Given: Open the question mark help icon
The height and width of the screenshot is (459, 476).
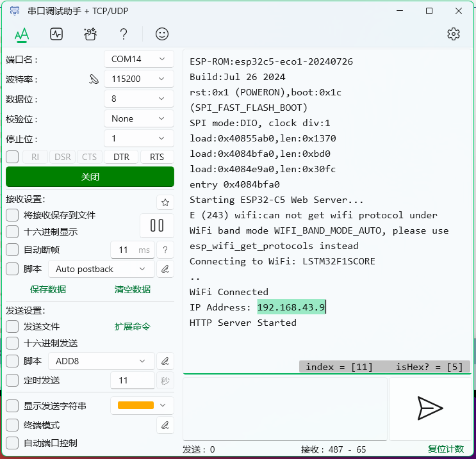Looking at the screenshot, I should [x=124, y=34].
